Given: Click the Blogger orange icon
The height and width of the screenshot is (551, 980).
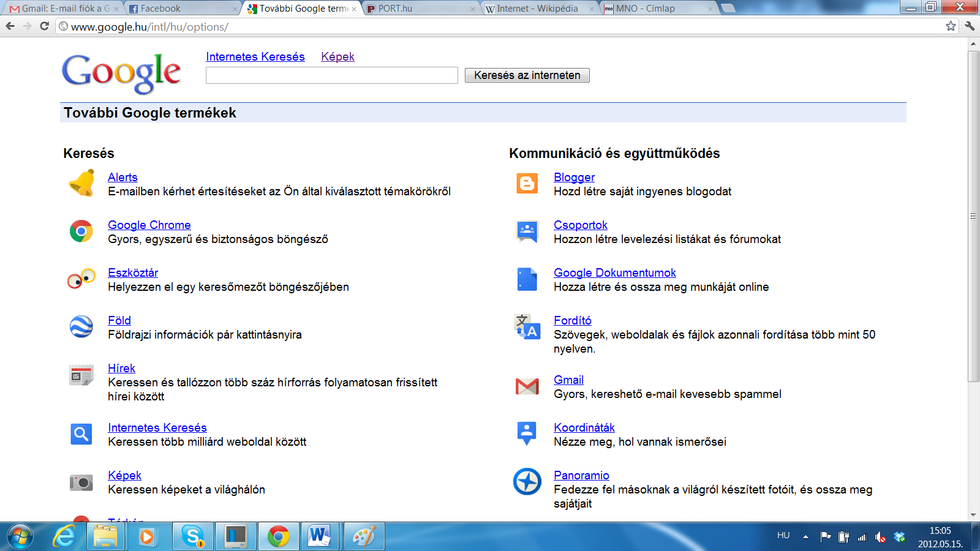Looking at the screenshot, I should tap(527, 183).
